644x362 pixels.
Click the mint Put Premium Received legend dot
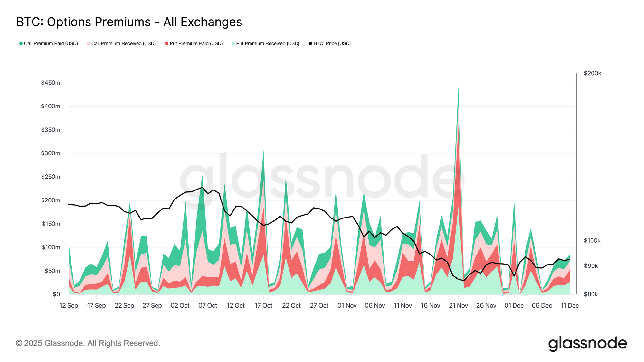coord(233,43)
